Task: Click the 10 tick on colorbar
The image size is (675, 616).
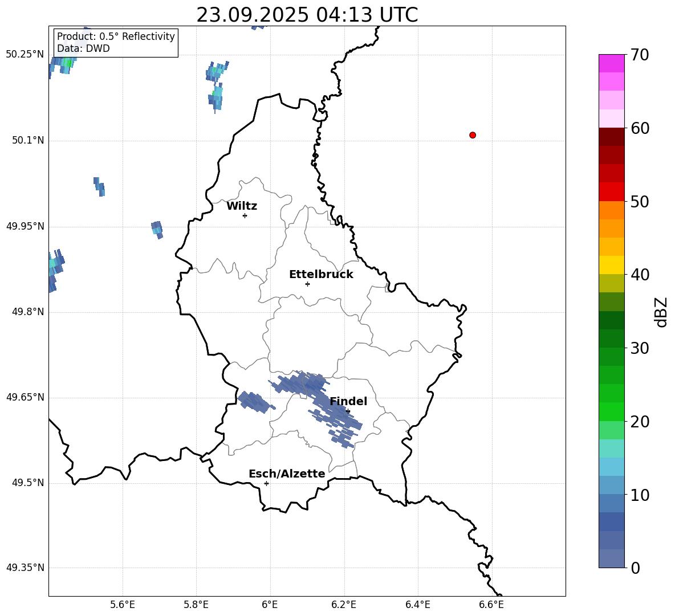Action: point(640,495)
